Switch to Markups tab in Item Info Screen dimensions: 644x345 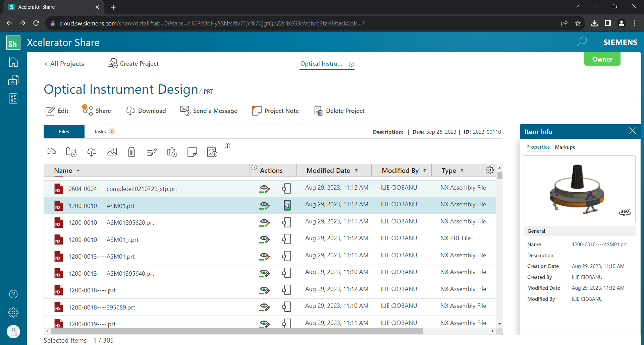(x=565, y=147)
